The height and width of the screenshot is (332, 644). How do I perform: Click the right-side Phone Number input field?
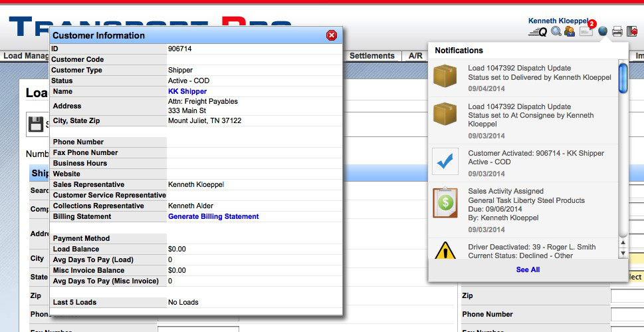627,314
